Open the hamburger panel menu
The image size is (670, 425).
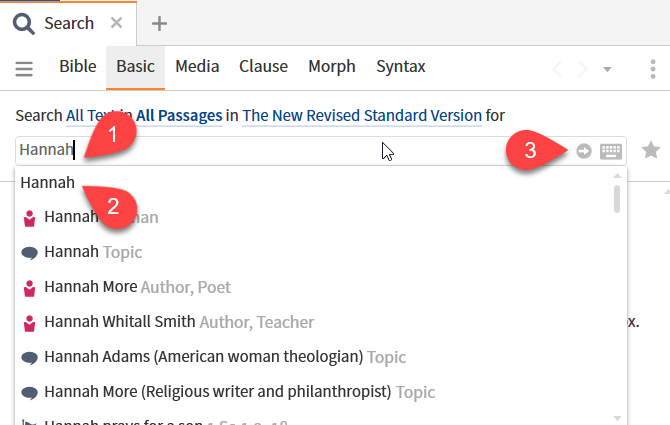tap(24, 68)
